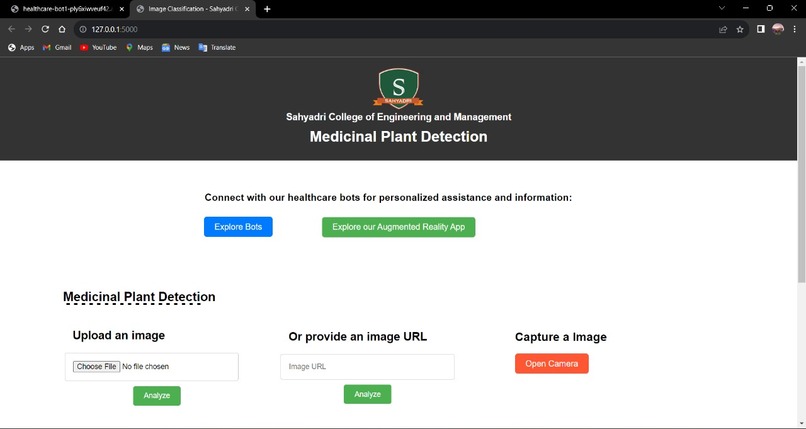Click the 'No file chosen' text
This screenshot has width=806, height=429.
click(145, 366)
